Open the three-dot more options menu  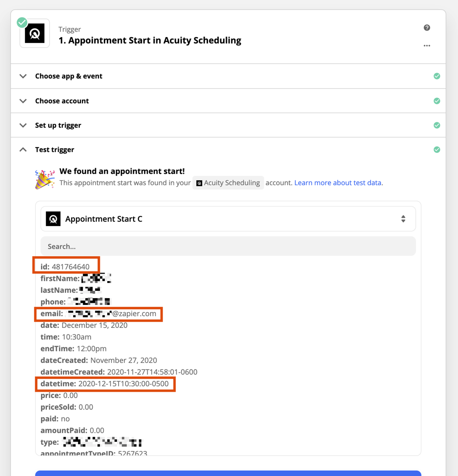pos(427,45)
